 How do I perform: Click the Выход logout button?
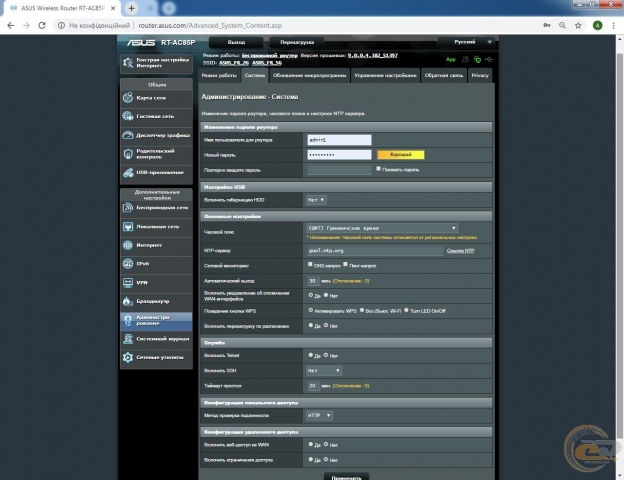[x=236, y=43]
